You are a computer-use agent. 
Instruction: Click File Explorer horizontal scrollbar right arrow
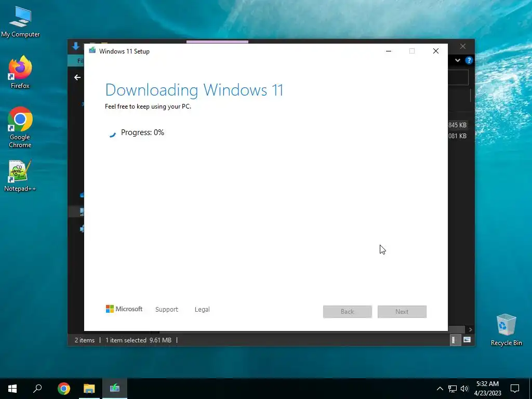[x=470, y=329]
